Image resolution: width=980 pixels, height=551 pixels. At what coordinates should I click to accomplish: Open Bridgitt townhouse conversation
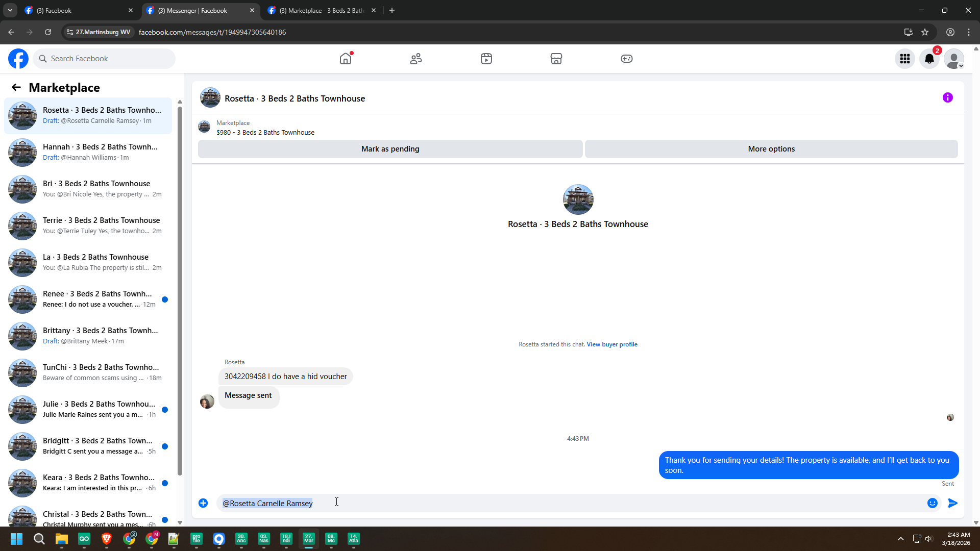(88, 446)
